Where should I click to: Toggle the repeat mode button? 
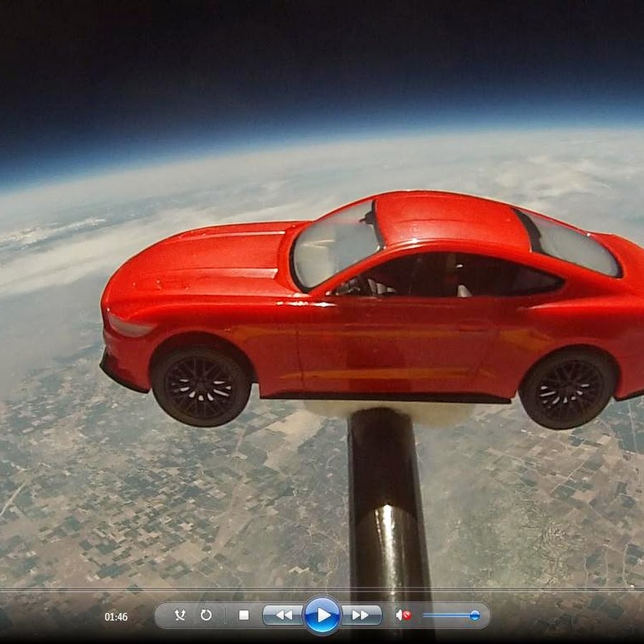pyautogui.click(x=206, y=615)
